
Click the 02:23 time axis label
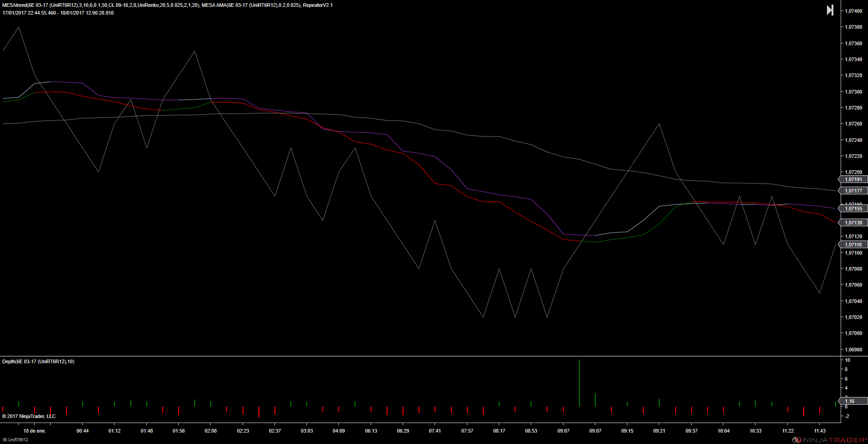click(243, 431)
